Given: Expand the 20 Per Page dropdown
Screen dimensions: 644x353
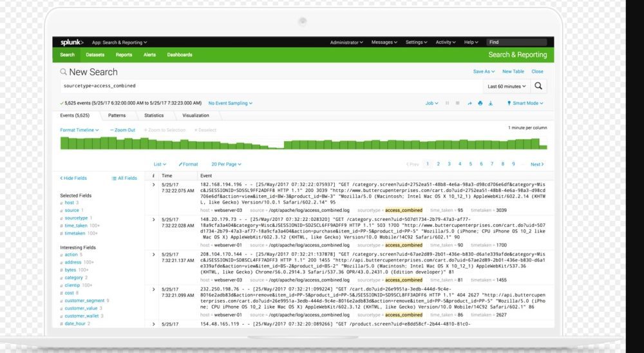Looking at the screenshot, I should (225, 164).
